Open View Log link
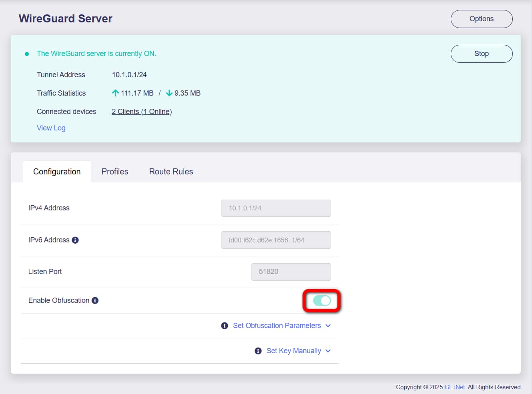532x394 pixels. pyautogui.click(x=51, y=128)
